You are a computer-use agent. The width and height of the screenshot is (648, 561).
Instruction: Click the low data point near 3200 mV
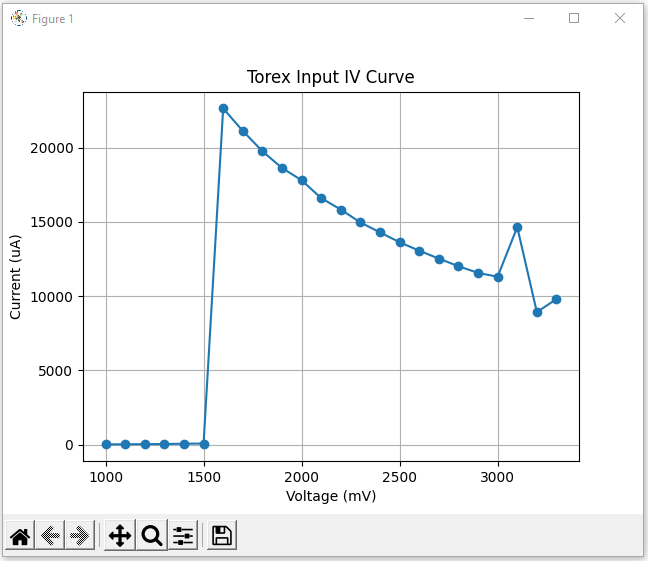point(537,313)
